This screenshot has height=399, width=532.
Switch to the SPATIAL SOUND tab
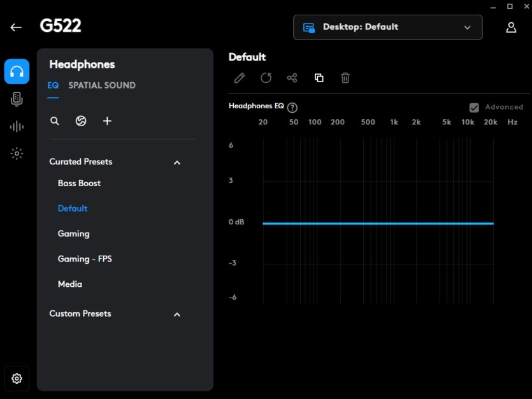[102, 85]
